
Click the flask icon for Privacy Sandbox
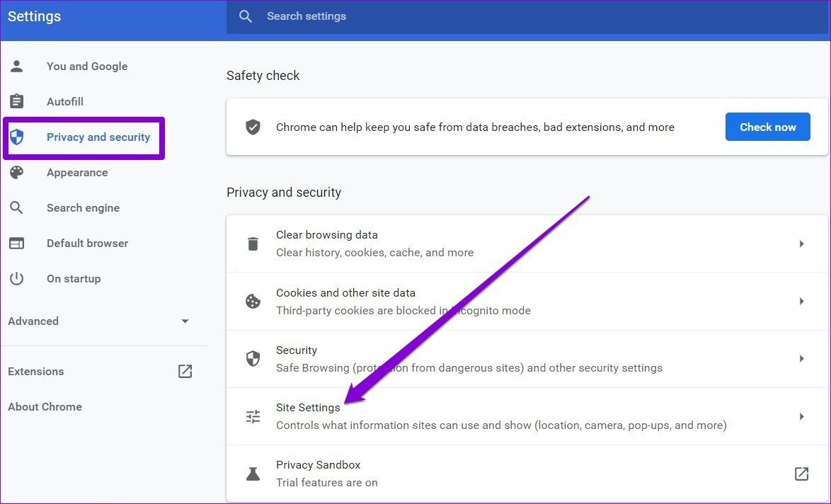253,474
